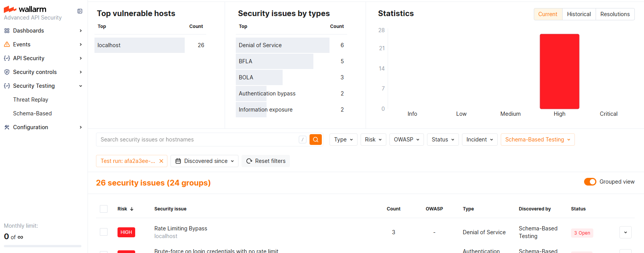644x253 pixels.
Task: Expand the Rate Limiting Bypass row arrow
Action: [626, 232]
